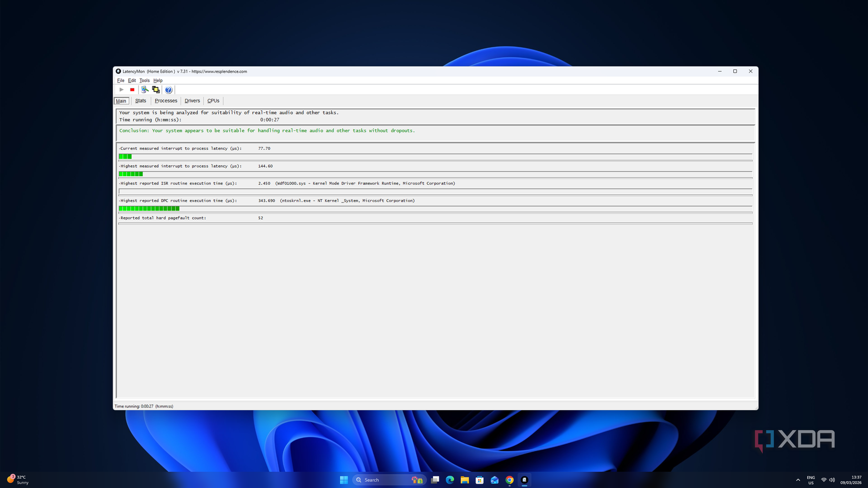Open the File menu
The width and height of the screenshot is (868, 488).
120,80
